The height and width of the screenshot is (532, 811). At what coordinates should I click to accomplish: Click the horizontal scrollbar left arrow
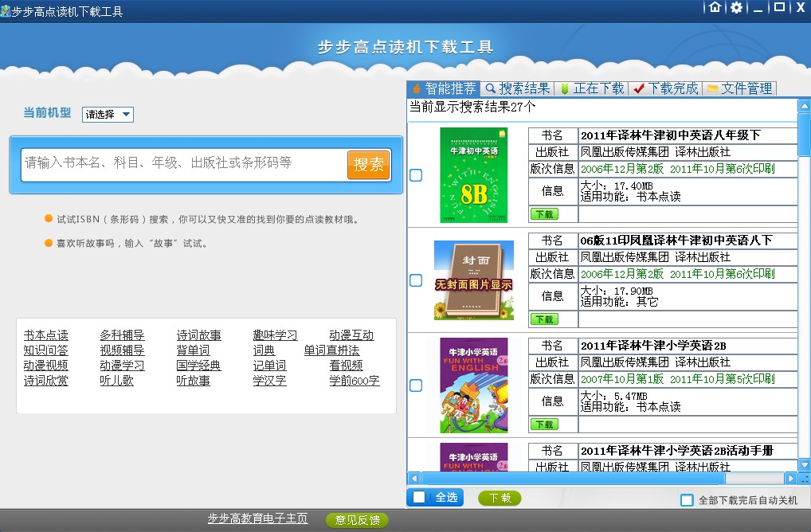pyautogui.click(x=413, y=479)
